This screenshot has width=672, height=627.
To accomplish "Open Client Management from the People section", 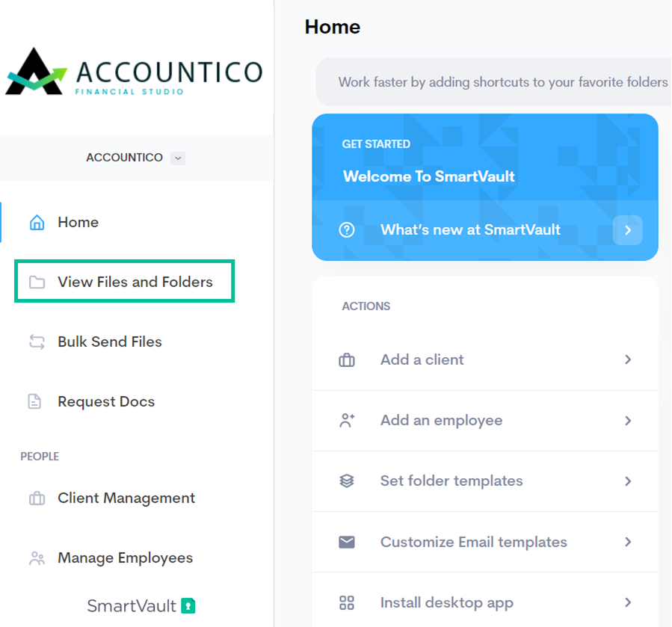I will (126, 498).
